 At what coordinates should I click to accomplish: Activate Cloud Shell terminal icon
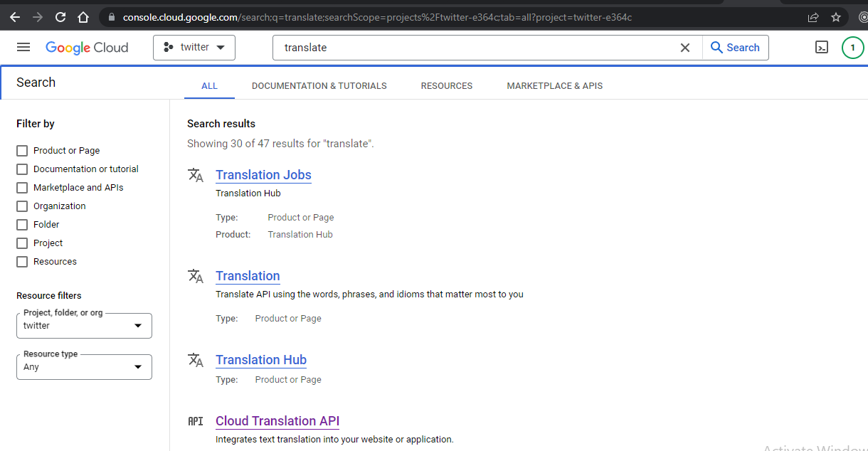point(822,48)
